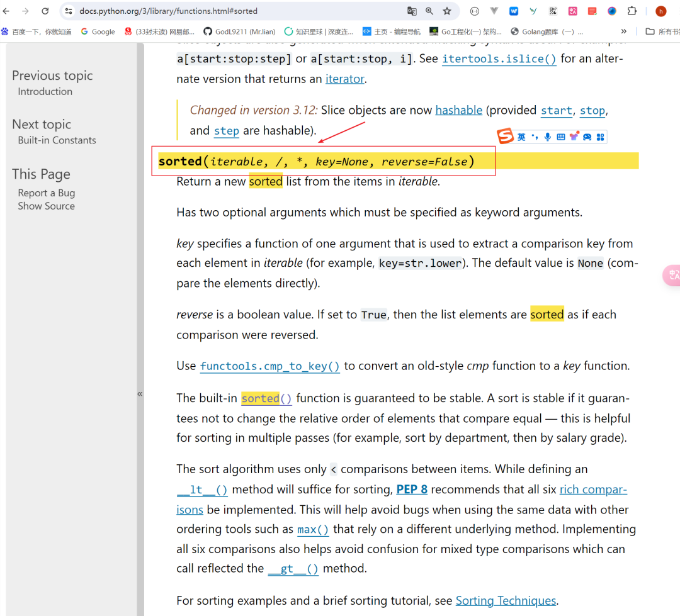Open the all bookmarks folder
This screenshot has height=616, width=680.
pyautogui.click(x=662, y=31)
